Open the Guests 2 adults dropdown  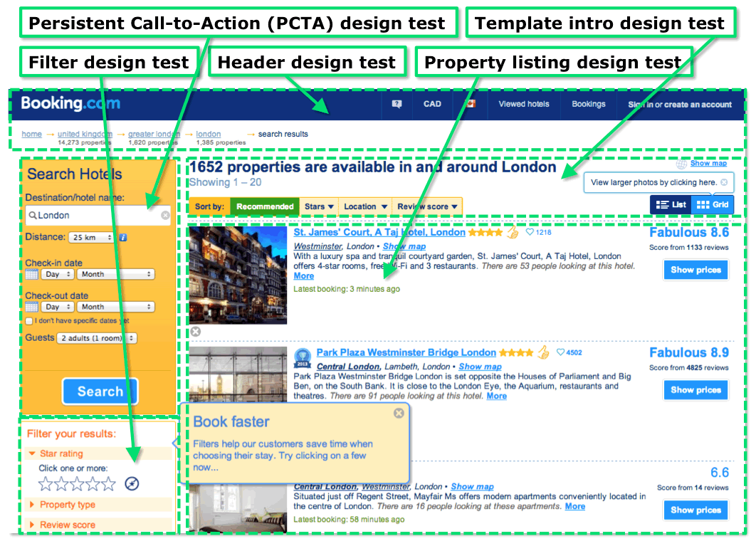[x=97, y=338]
